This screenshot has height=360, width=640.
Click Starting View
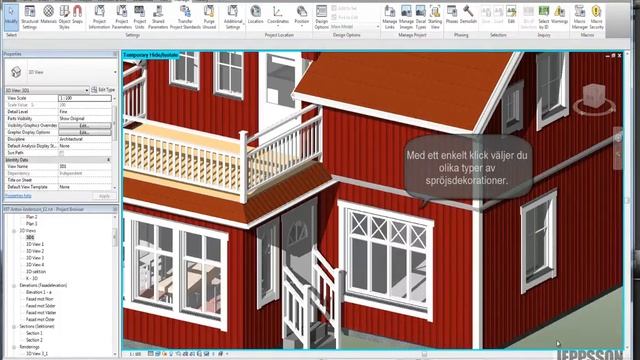[435, 18]
